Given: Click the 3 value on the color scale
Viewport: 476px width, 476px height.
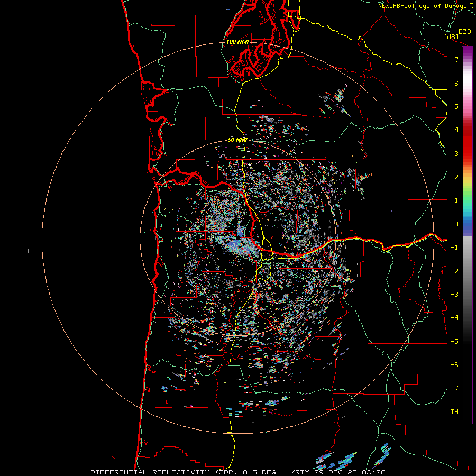Looking at the screenshot, I should 456,153.
